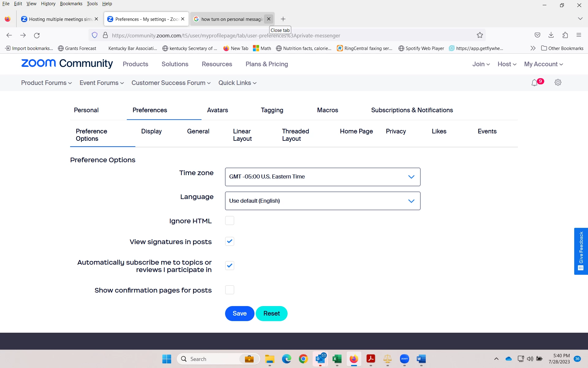Bookmark this page with star icon
This screenshot has height=368, width=588.
(x=480, y=35)
